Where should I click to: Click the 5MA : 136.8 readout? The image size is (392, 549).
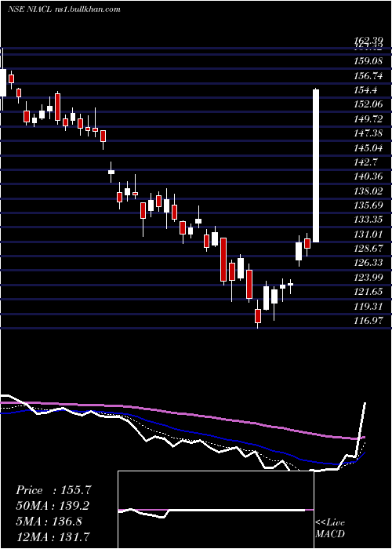tap(49, 521)
